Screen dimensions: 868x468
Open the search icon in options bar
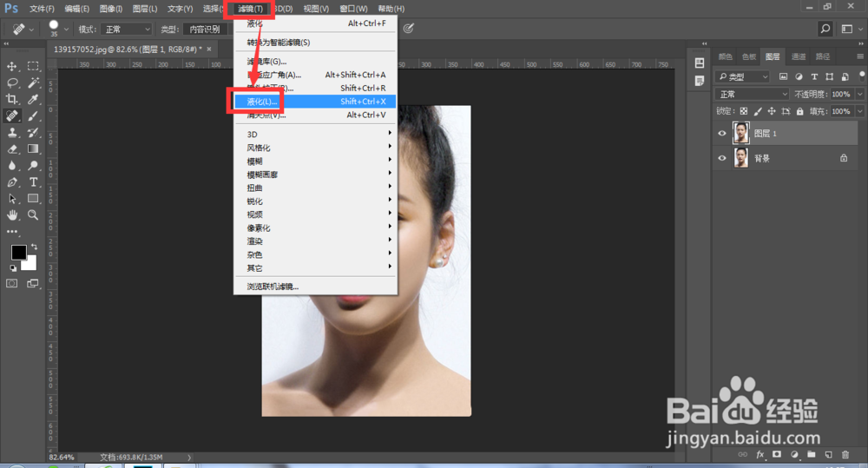click(825, 29)
